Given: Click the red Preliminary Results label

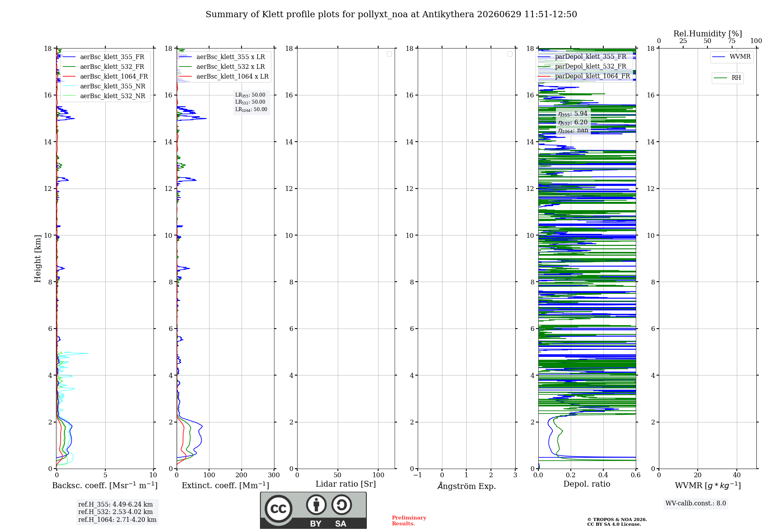Looking at the screenshot, I should tap(409, 521).
